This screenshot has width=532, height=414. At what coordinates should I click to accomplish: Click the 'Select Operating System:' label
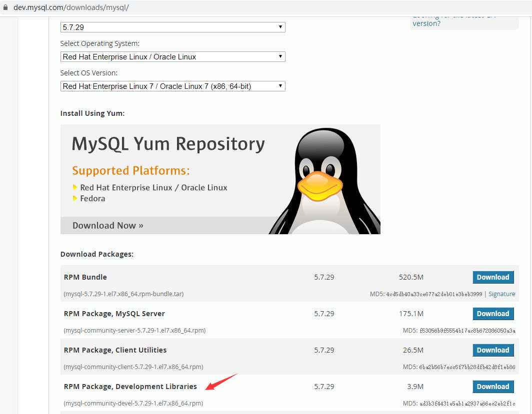point(100,43)
